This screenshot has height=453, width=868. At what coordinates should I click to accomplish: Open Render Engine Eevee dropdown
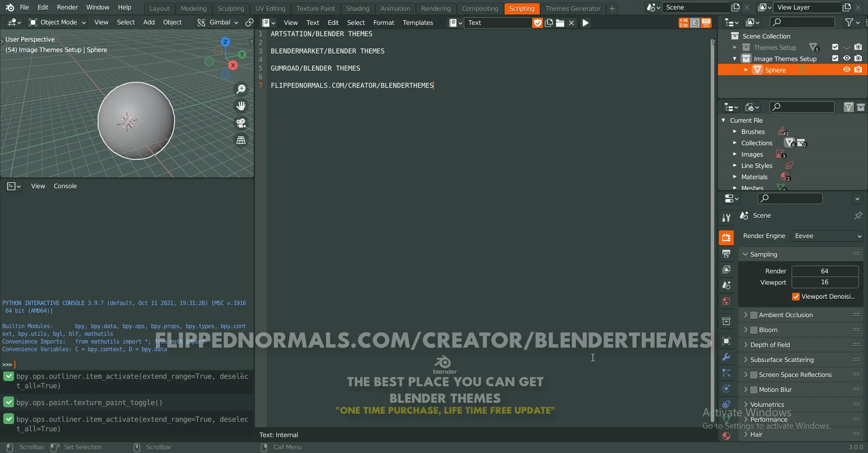tap(827, 236)
